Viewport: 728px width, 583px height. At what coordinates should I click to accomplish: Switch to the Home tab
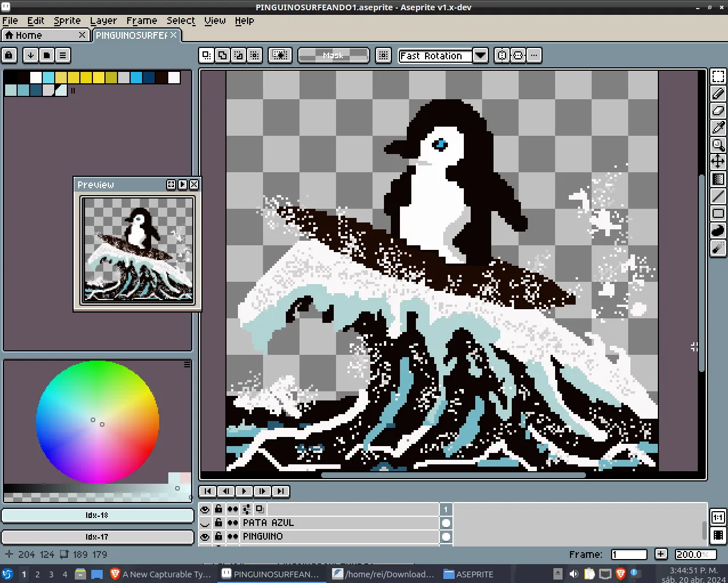[x=46, y=35]
